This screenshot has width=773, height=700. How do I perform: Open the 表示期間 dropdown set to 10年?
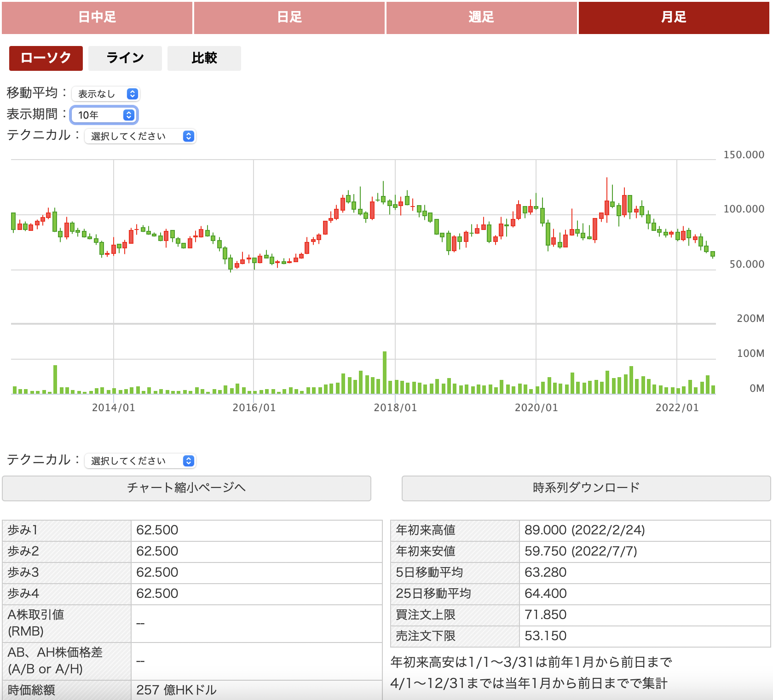[104, 115]
